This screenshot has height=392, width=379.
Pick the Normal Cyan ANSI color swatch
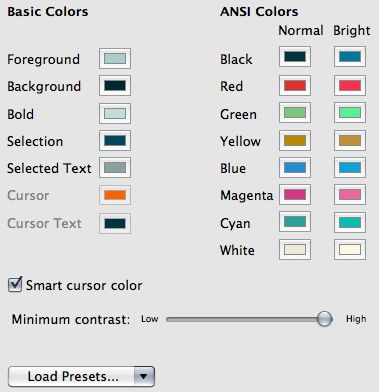(295, 222)
